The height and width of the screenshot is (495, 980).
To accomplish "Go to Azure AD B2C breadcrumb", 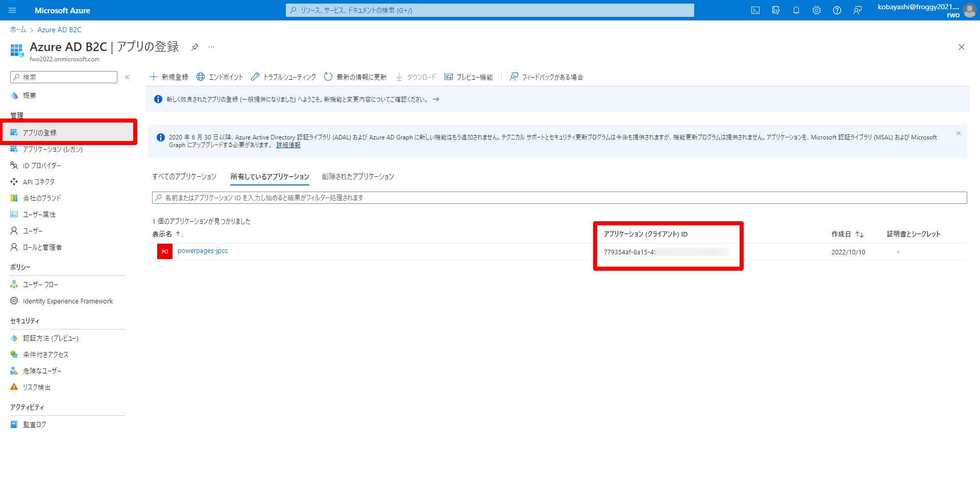I will pos(59,30).
